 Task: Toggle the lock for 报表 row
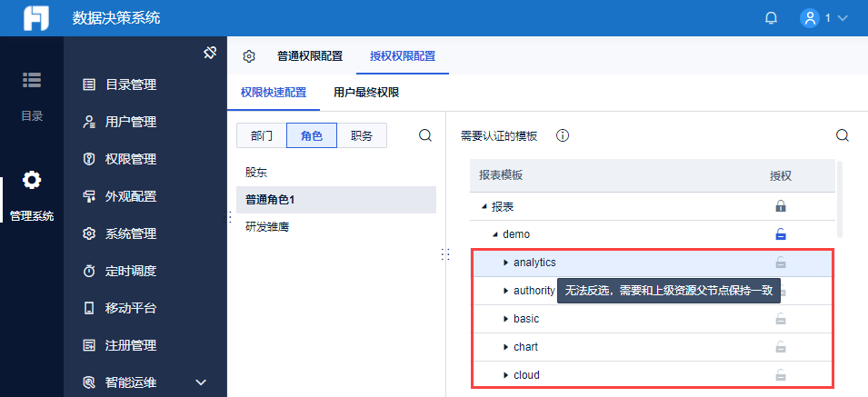click(781, 206)
